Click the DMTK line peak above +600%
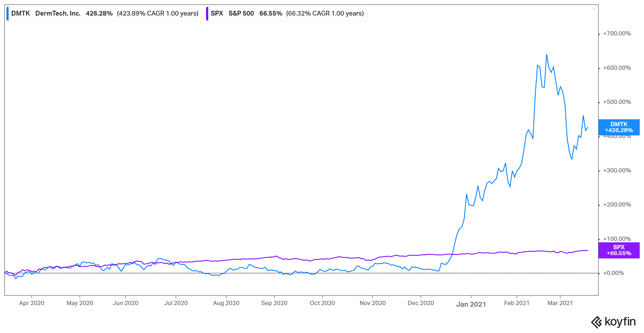Screen dimensions: 644x333 coord(547,55)
